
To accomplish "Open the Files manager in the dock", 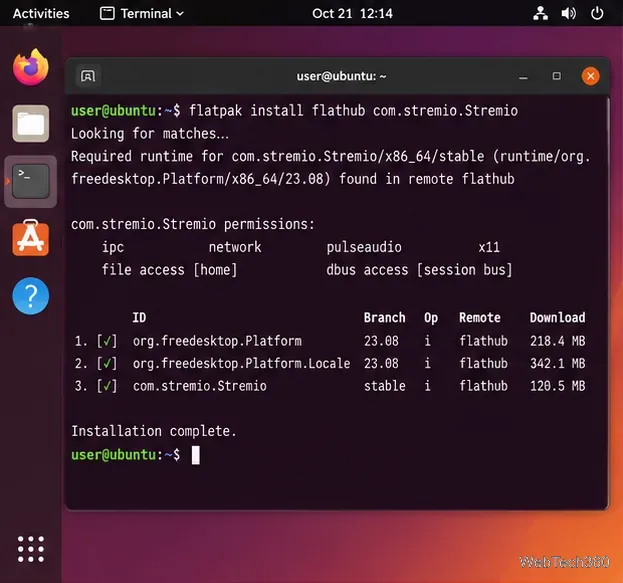I will pyautogui.click(x=31, y=124).
